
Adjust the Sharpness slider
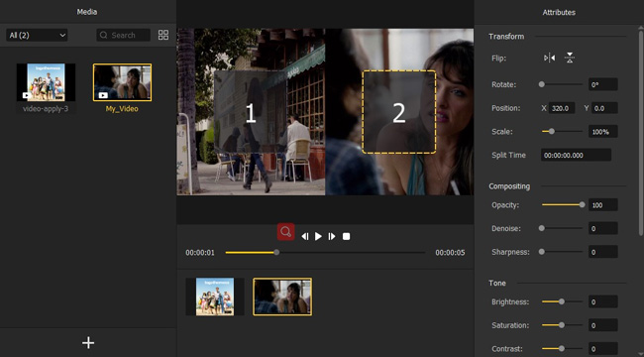(x=562, y=251)
